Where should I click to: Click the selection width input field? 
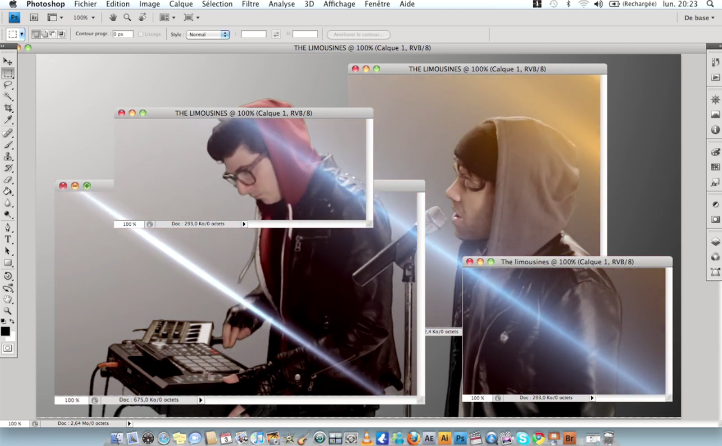(x=254, y=34)
